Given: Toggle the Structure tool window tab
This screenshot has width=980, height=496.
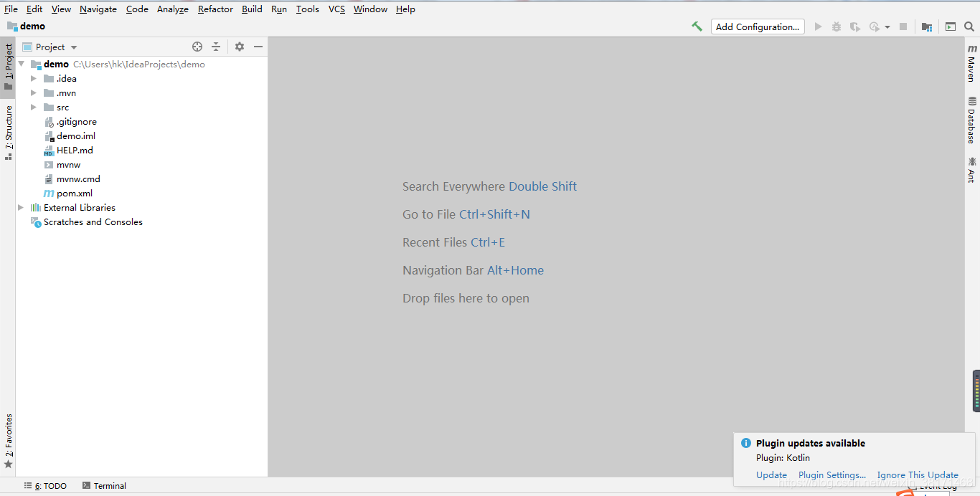Looking at the screenshot, I should coord(8,132).
